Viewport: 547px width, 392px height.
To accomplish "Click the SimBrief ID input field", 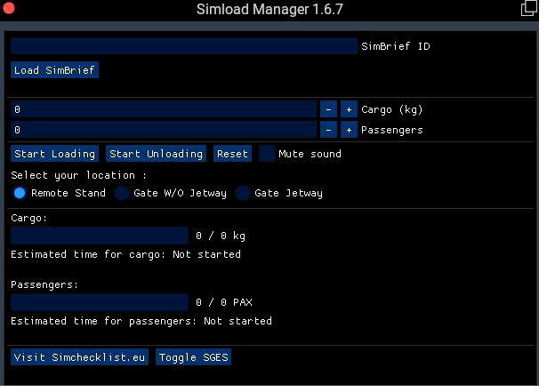I will pyautogui.click(x=184, y=46).
